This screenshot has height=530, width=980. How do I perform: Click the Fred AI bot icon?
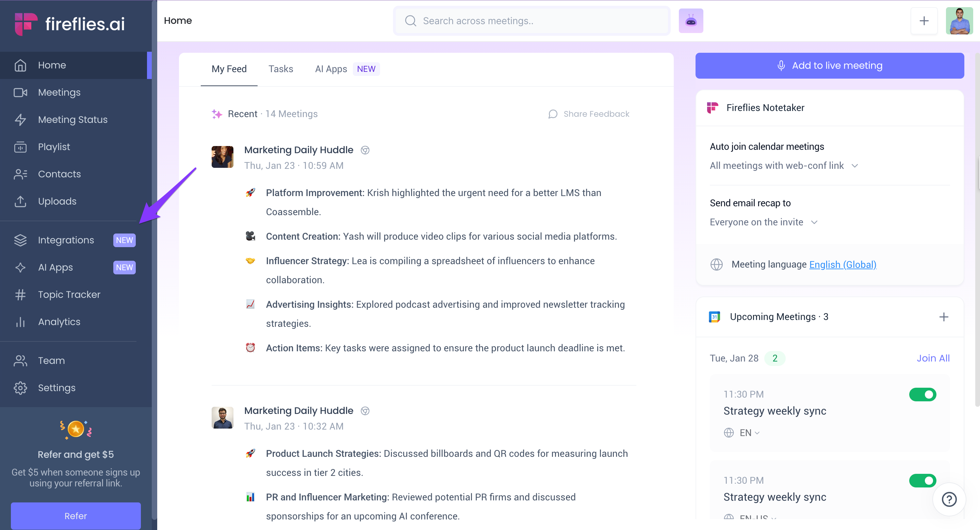click(690, 21)
